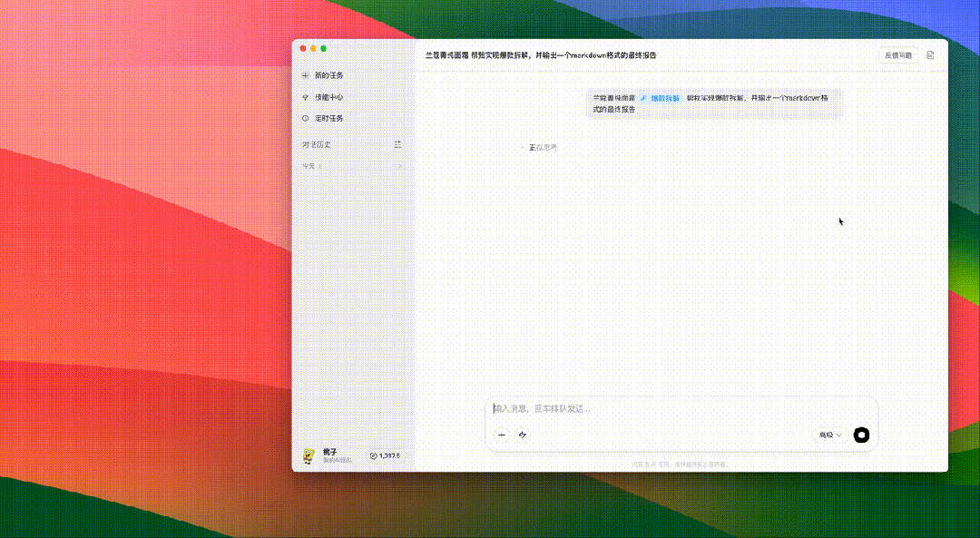
Task: Expand the 正在思考 thinking status
Action: click(x=542, y=147)
